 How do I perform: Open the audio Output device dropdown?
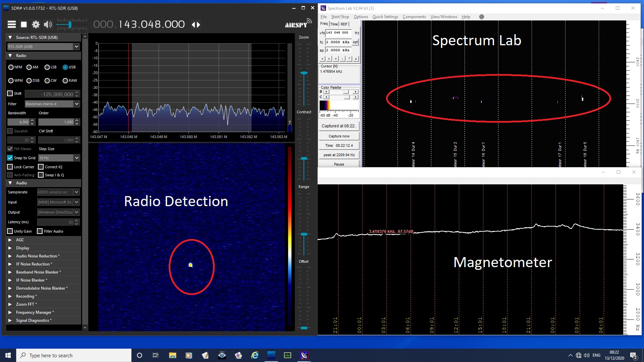[x=58, y=212]
